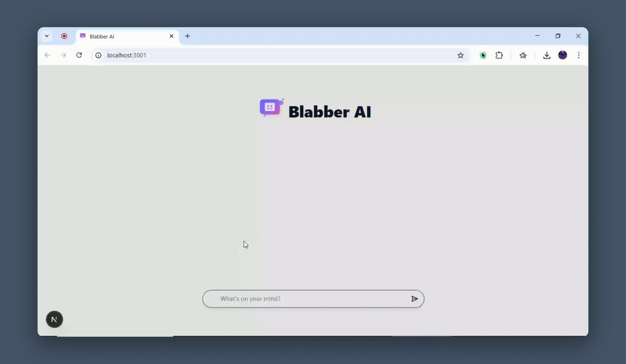The height and width of the screenshot is (364, 626).
Task: Open the three-dot browser menu
Action: [x=579, y=55]
